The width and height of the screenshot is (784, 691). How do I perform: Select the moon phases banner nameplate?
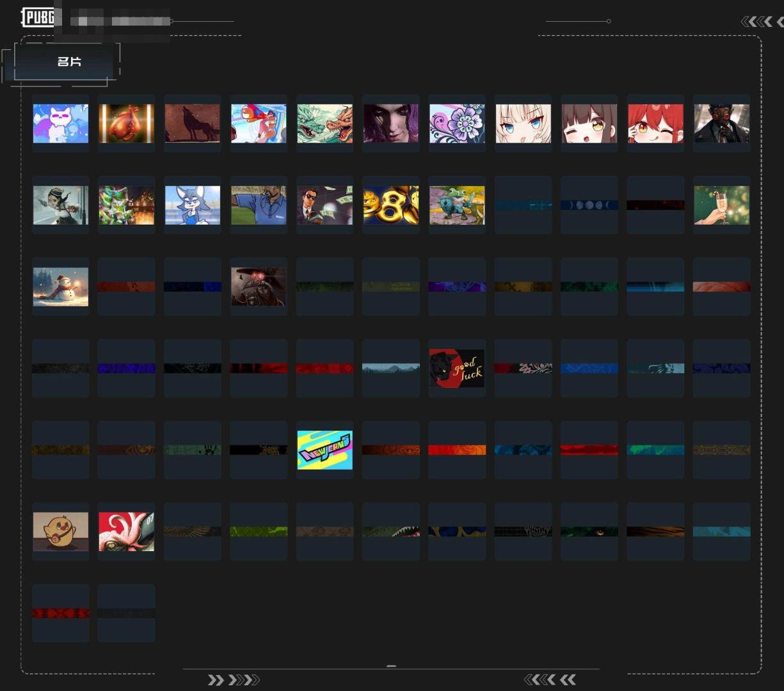point(589,205)
